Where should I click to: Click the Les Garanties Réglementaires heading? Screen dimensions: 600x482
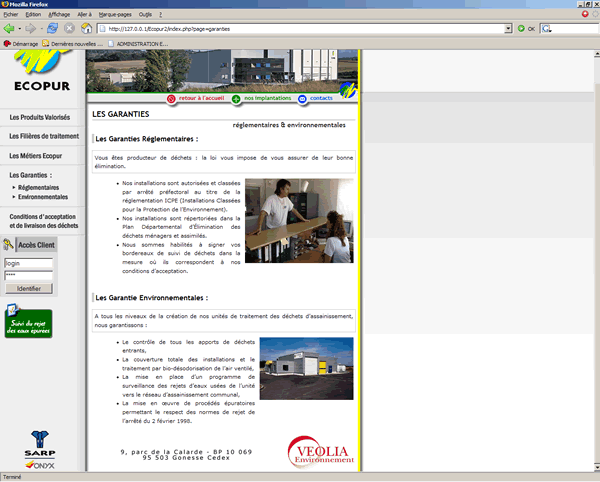tap(147, 139)
